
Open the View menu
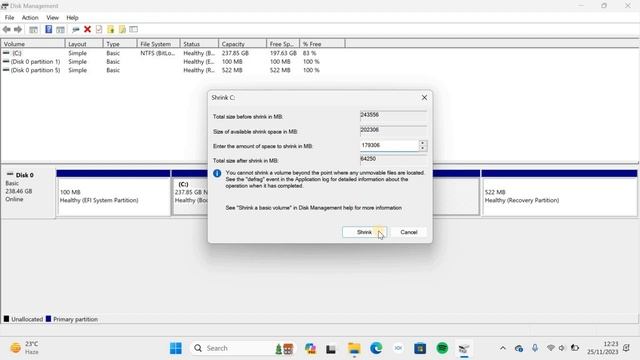click(52, 18)
